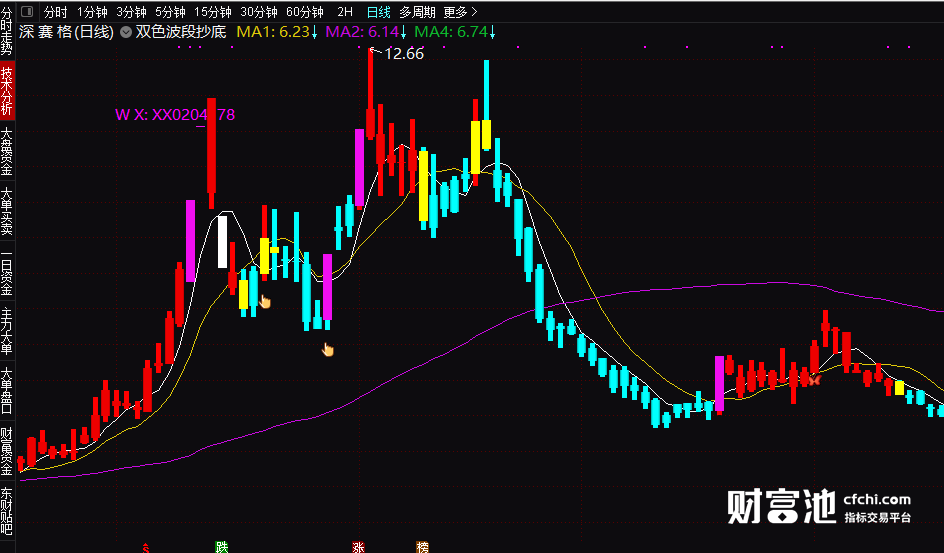Click the W X: XX0204_78 magenta label
The width and height of the screenshot is (944, 553).
[175, 114]
